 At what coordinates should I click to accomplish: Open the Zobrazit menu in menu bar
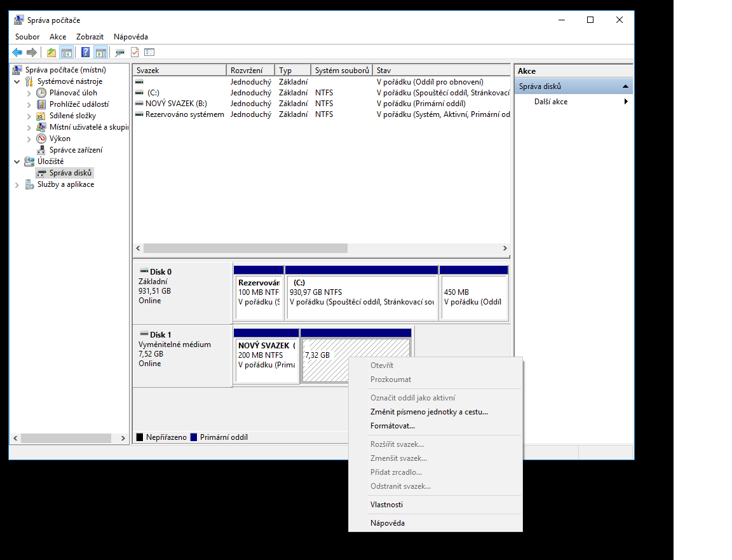pyautogui.click(x=90, y=37)
